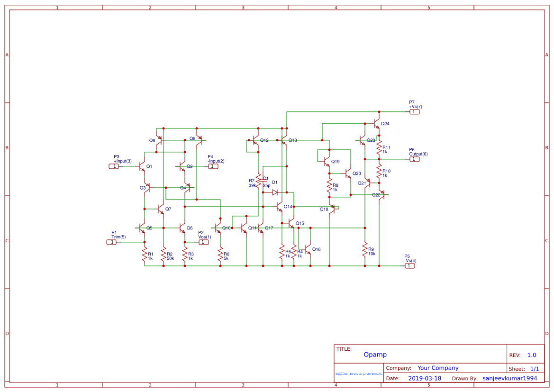Click the 'Q14' label

288,207
